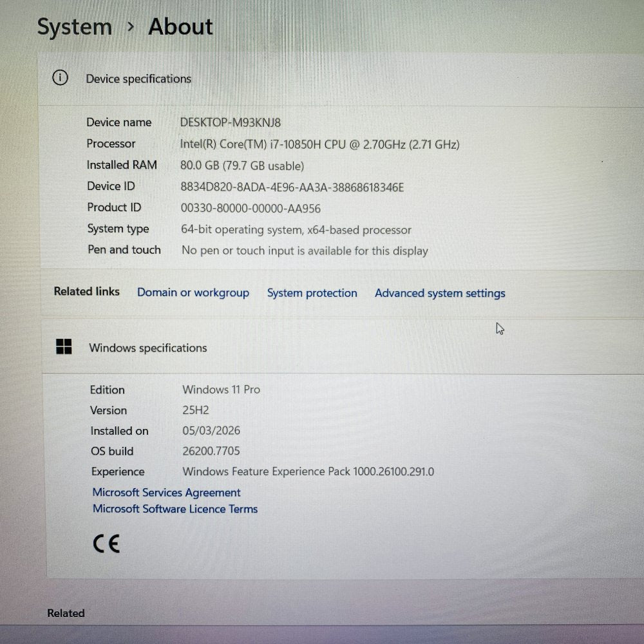Go back to System in breadcrumb
The height and width of the screenshot is (644, 644).
point(74,27)
